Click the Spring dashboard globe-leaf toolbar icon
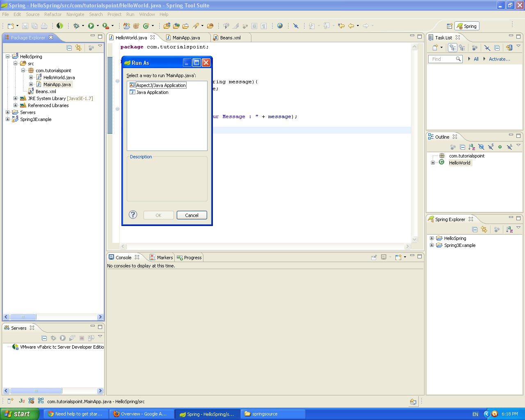This screenshot has height=420, width=525. click(60, 26)
